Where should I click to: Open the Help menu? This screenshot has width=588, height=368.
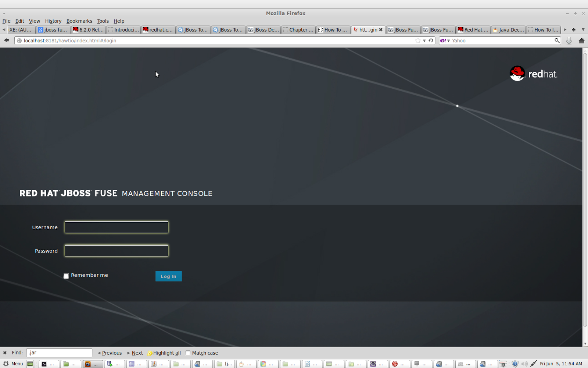tap(119, 21)
